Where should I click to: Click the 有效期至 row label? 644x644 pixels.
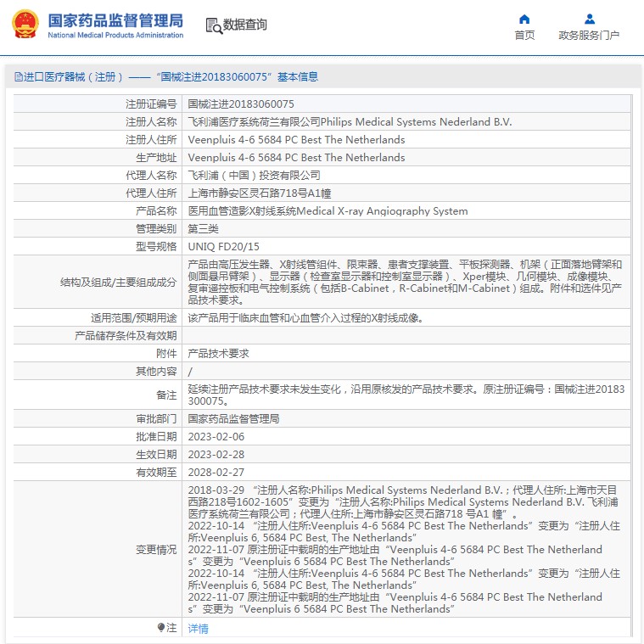pyautogui.click(x=156, y=473)
